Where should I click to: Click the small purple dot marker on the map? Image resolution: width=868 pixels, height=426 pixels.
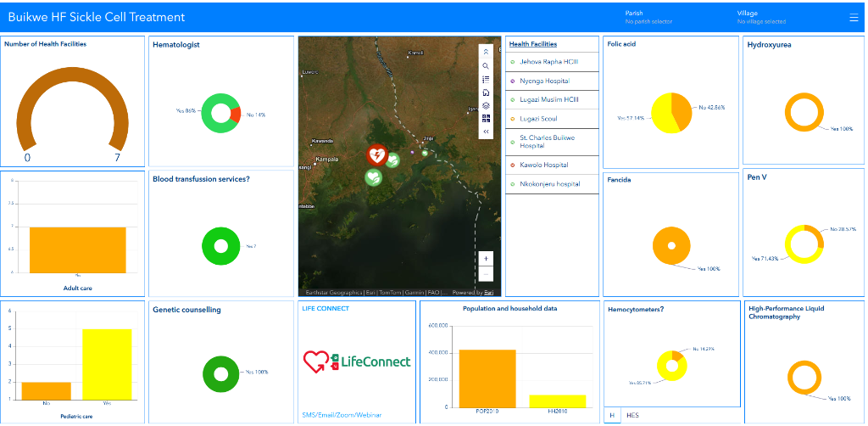coord(412,151)
